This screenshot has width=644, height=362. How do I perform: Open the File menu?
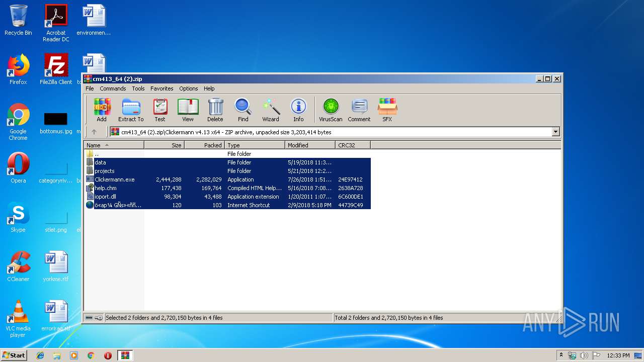click(x=90, y=88)
